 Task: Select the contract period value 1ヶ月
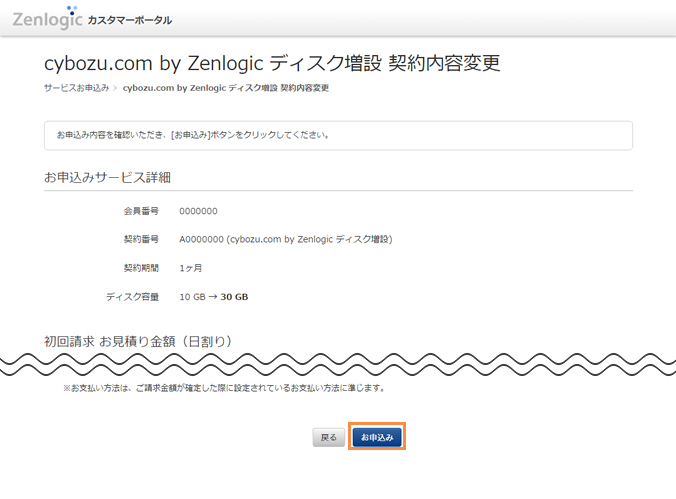click(x=192, y=269)
